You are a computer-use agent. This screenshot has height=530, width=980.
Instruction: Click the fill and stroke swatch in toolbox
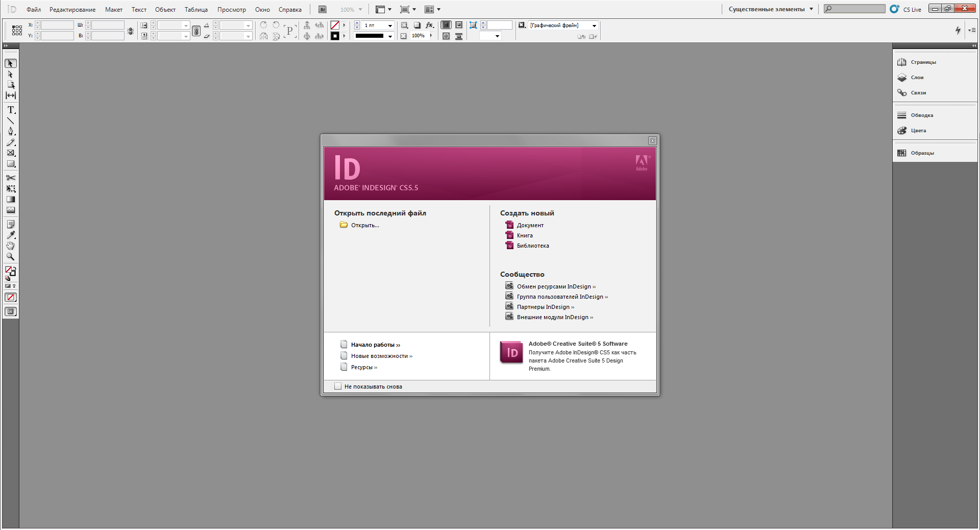pyautogui.click(x=10, y=271)
